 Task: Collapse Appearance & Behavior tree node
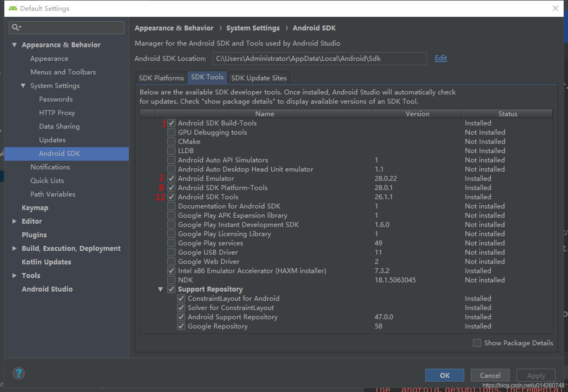15,45
